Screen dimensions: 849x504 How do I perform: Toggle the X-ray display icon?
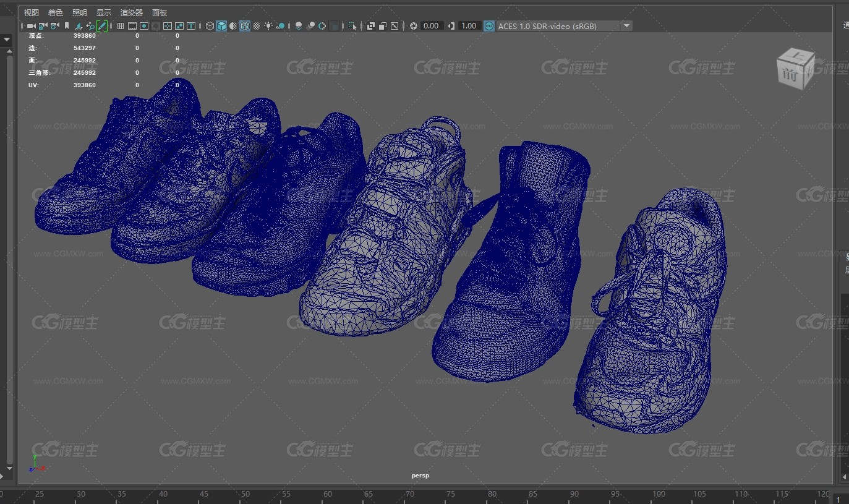point(370,26)
